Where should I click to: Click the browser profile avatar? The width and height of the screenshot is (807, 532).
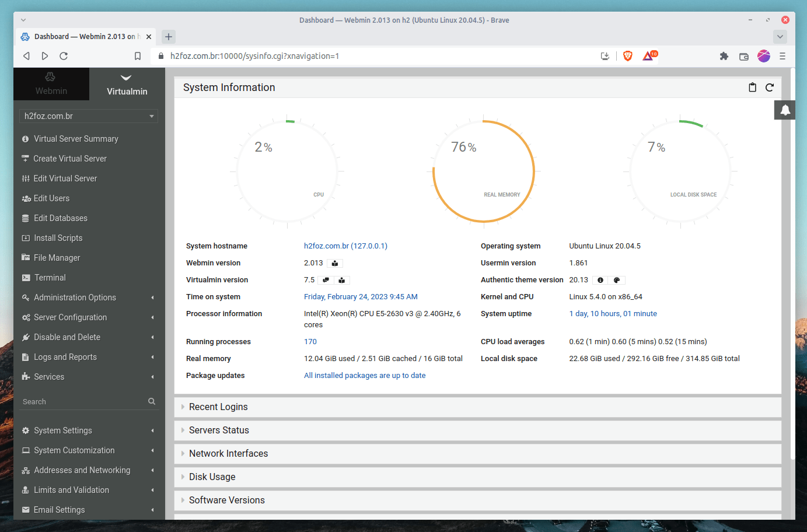coord(764,56)
